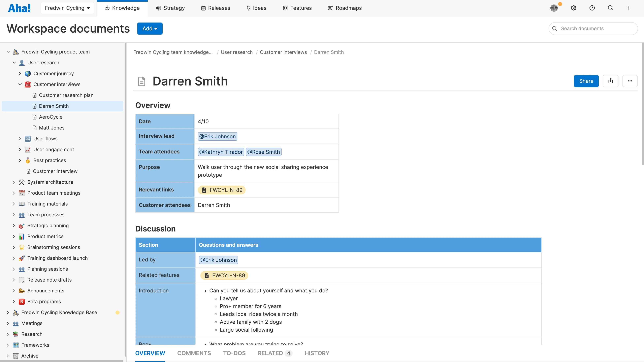
Task: Open the FWCYL-N-89 related feature link
Action: click(224, 275)
